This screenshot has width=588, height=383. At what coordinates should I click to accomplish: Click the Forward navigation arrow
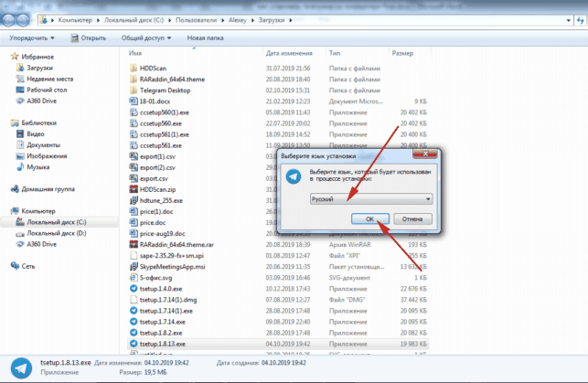click(x=23, y=20)
